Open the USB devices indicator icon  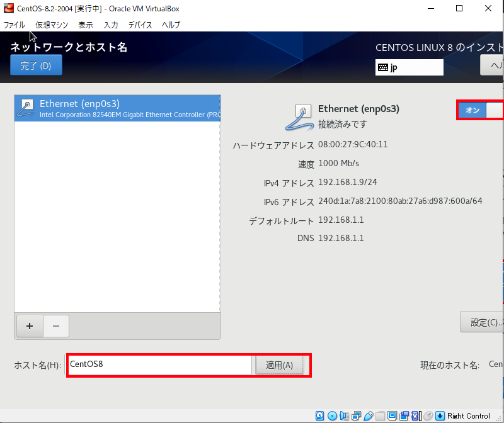click(x=369, y=416)
